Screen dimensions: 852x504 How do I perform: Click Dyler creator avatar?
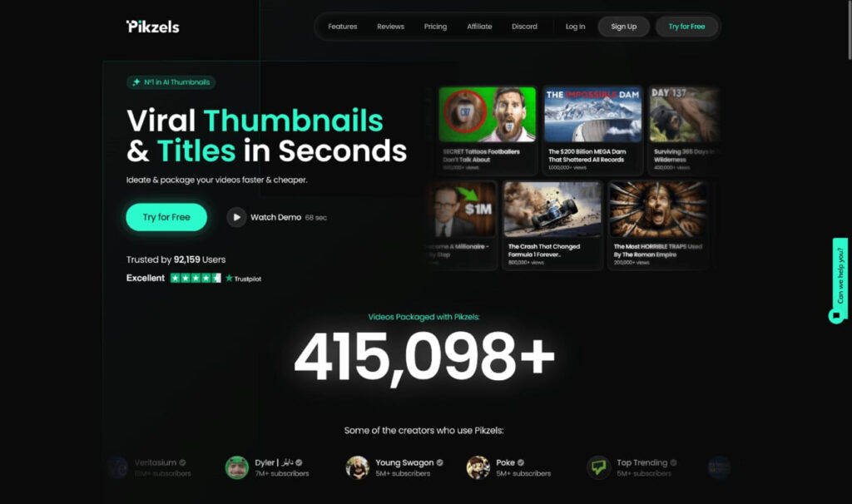pyautogui.click(x=236, y=467)
